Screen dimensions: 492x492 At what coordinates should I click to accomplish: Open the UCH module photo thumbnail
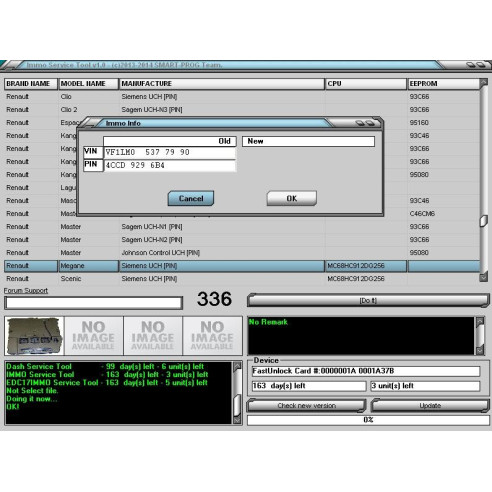click(x=34, y=336)
